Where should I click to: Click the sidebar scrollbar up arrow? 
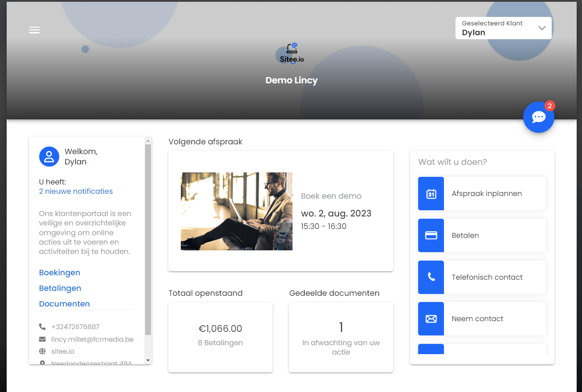coord(148,141)
